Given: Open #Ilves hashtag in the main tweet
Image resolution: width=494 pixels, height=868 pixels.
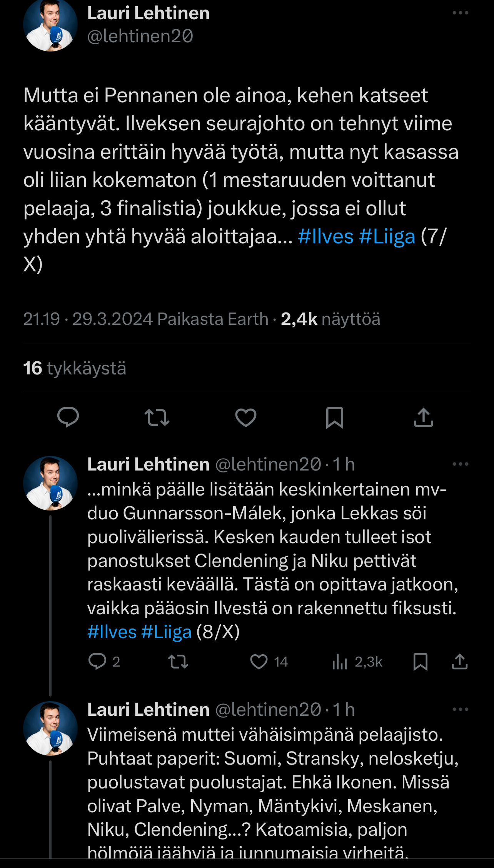Looking at the screenshot, I should [x=325, y=236].
